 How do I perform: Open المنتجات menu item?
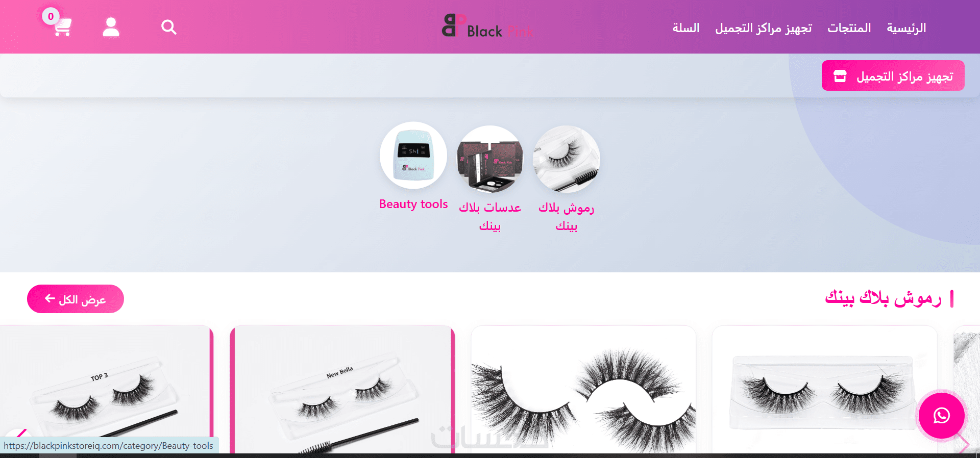click(849, 28)
